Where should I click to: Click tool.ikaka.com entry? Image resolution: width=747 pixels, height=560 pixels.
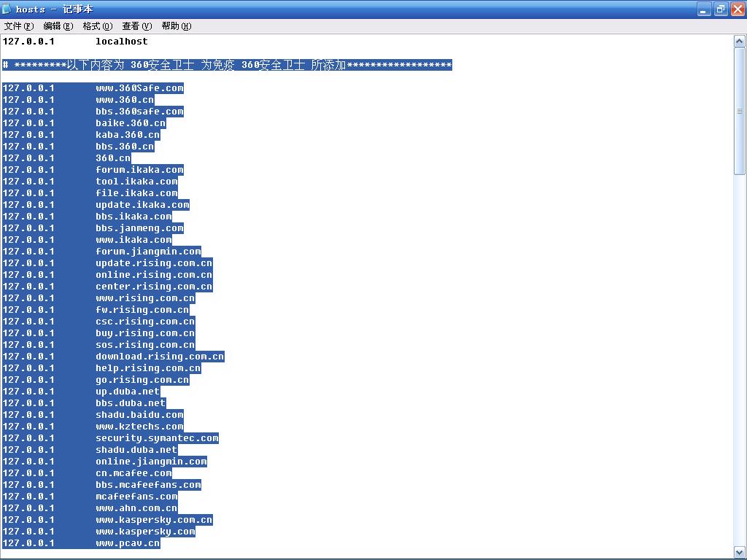click(136, 182)
